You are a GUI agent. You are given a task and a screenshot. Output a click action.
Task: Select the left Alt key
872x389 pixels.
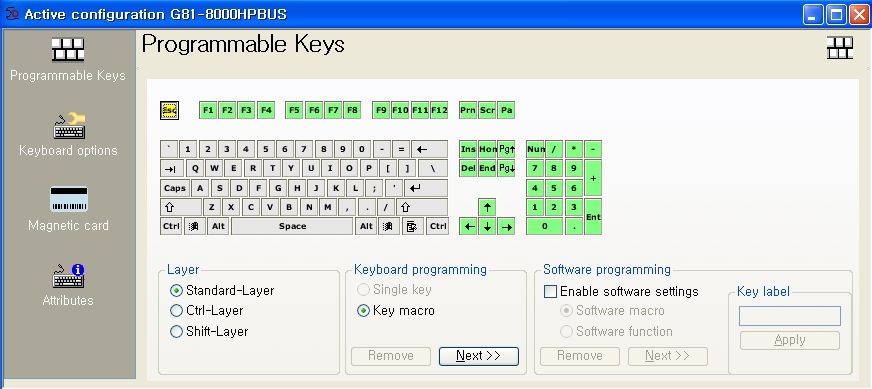point(219,226)
